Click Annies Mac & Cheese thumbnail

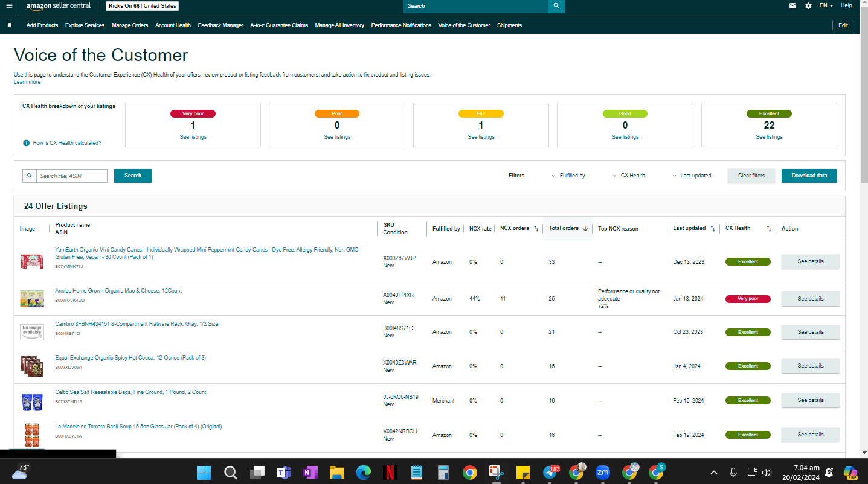click(31, 299)
